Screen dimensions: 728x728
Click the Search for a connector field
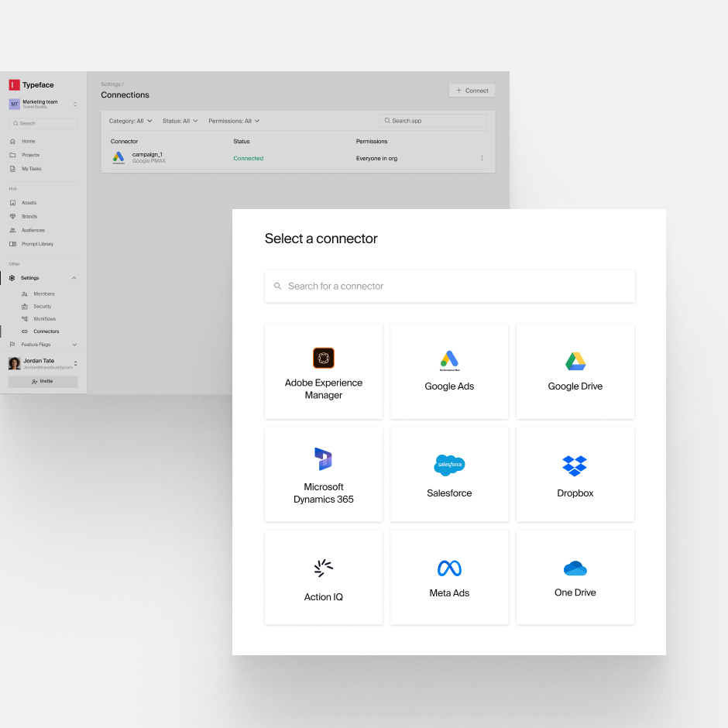click(x=449, y=286)
